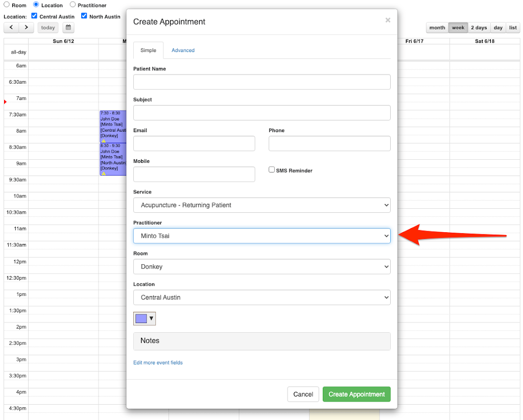Screen dimensions: 523x420
Task: Uncheck the North Austin location
Action: pos(84,16)
